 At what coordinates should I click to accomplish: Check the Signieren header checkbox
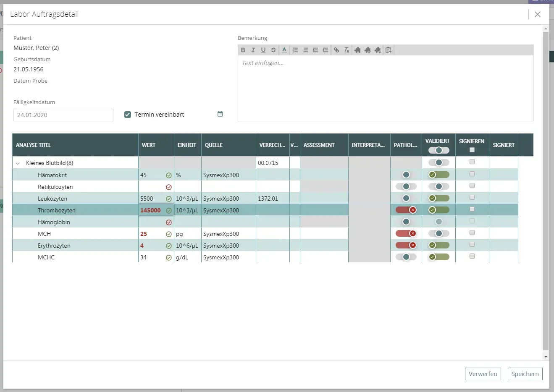(x=472, y=150)
